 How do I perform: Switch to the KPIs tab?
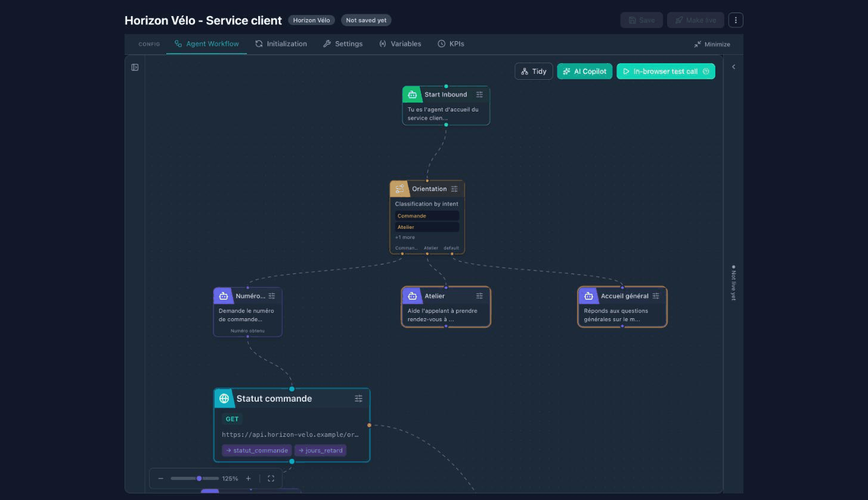point(451,44)
